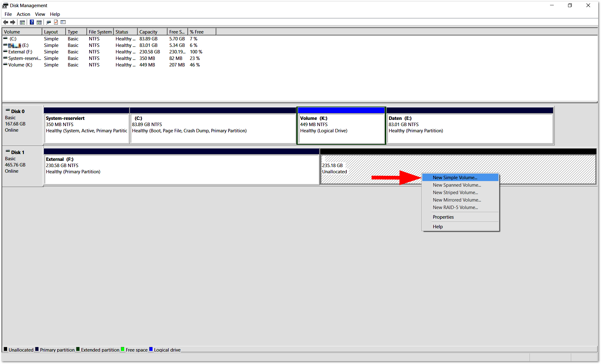Click the checklist toolbar icon
This screenshot has height=364, width=601.
click(x=63, y=22)
